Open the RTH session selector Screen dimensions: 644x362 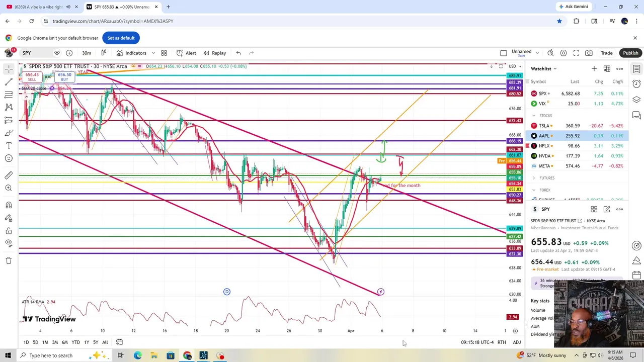click(502, 342)
